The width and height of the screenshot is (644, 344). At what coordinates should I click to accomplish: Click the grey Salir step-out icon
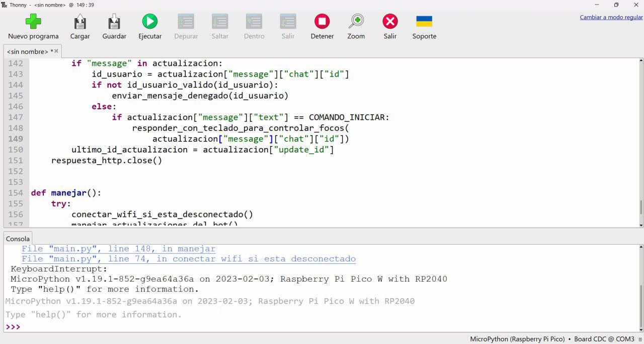[288, 22]
